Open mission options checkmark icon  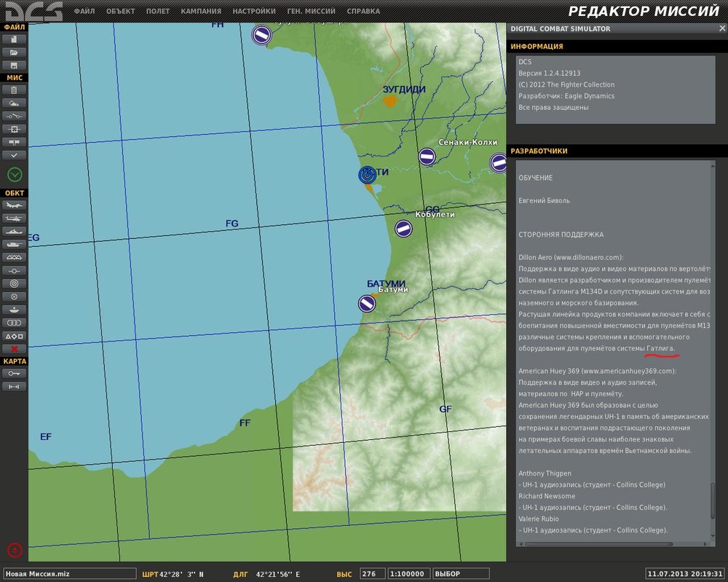(x=14, y=155)
